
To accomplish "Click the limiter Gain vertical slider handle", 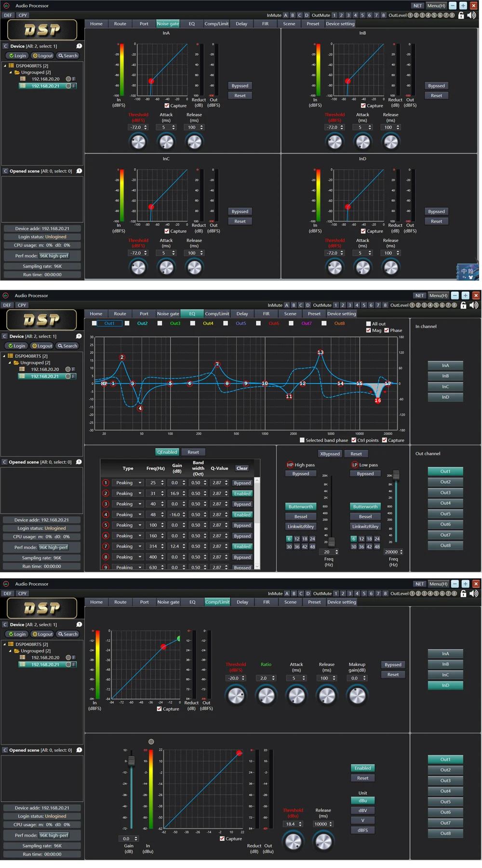I will [131, 760].
